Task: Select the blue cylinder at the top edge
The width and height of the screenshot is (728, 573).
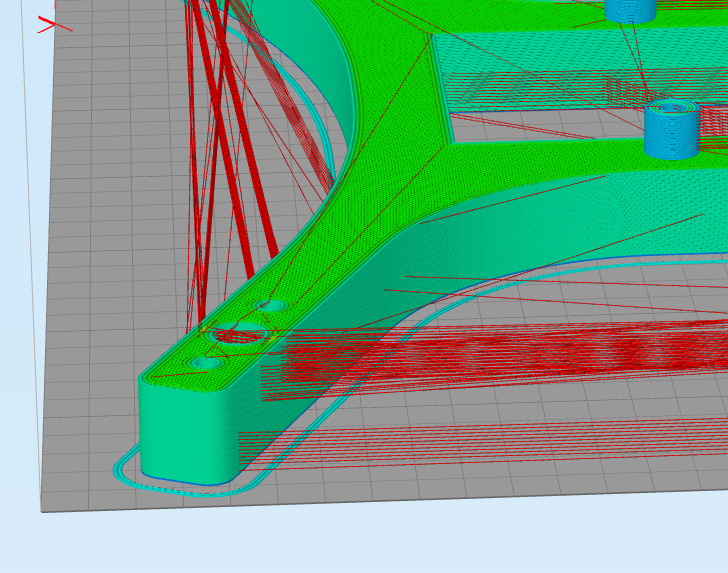Action: (x=630, y=9)
